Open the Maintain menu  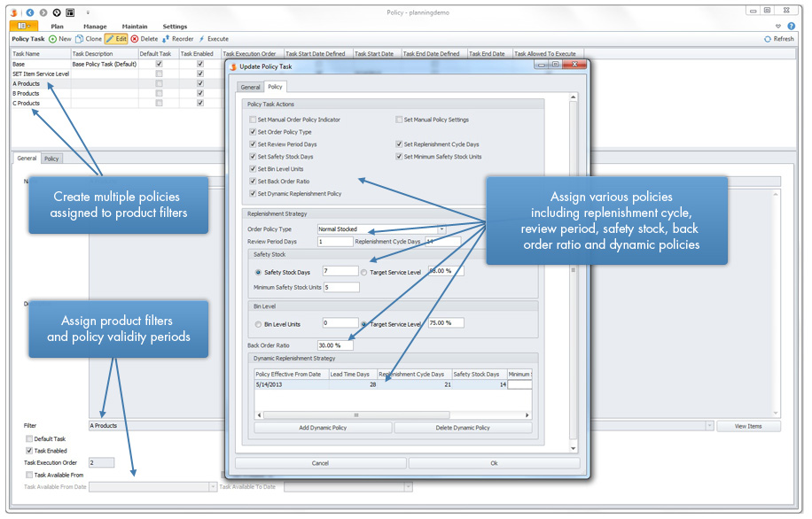pyautogui.click(x=135, y=27)
